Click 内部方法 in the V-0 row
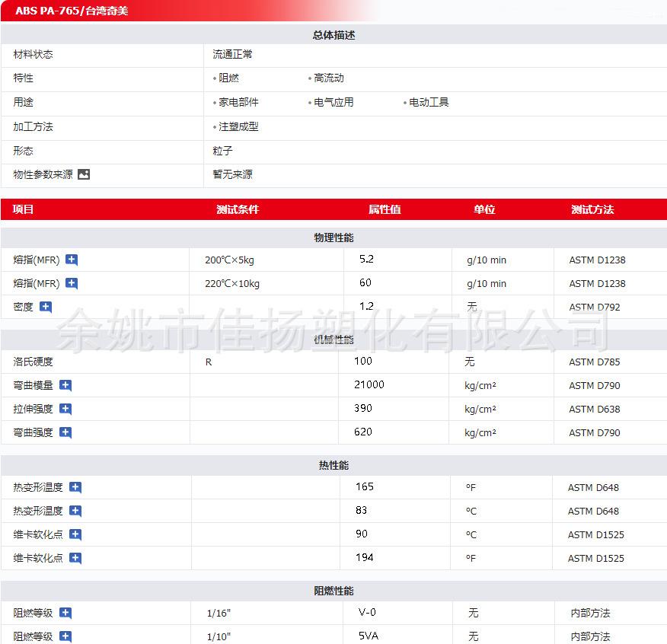 tap(590, 613)
